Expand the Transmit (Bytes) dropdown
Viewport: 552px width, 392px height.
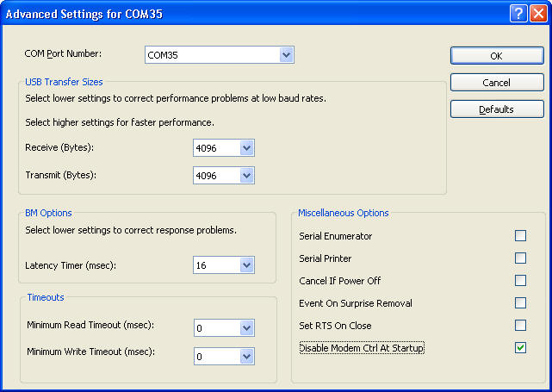tap(247, 176)
